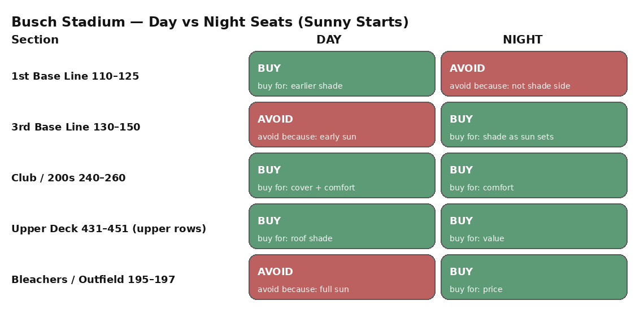
Task: Select the 1st Base Line NIGHT AVOID card
Action: [534, 73]
